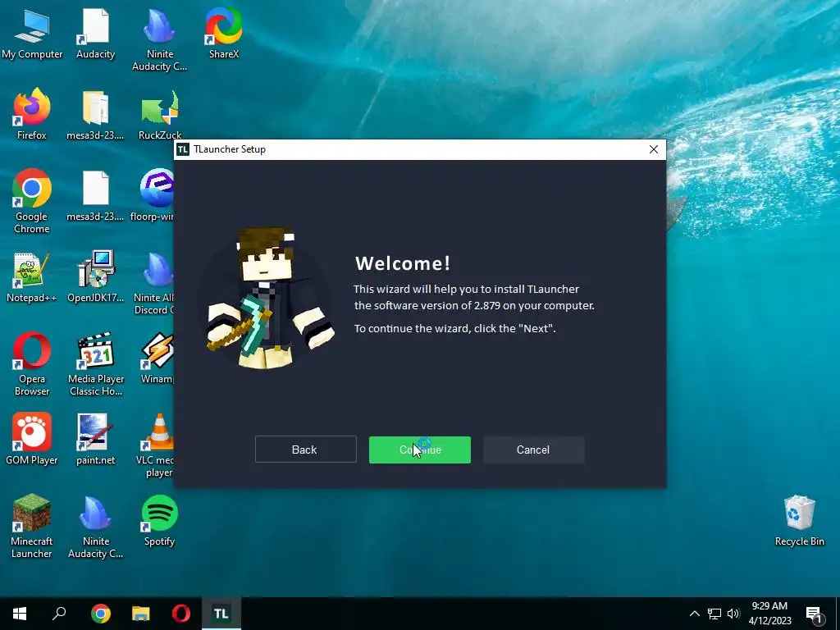Expand hidden system tray icons chevron
Screen dimensions: 840x630
click(694, 614)
